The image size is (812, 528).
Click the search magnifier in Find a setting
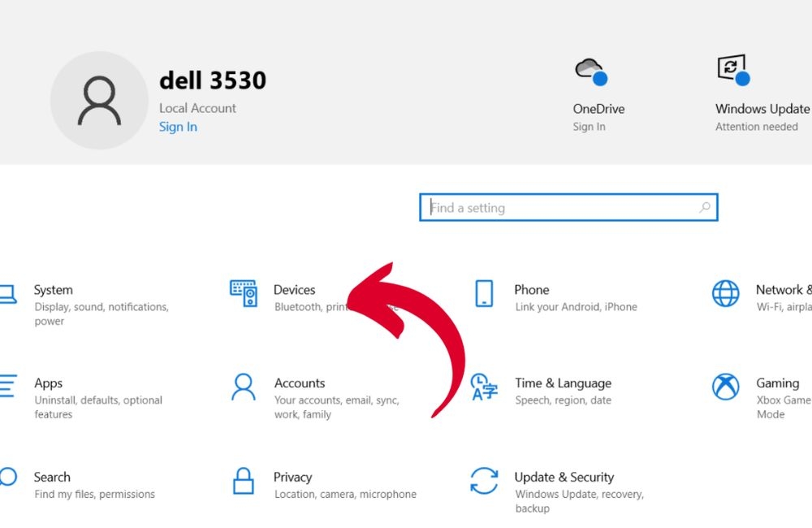pos(704,208)
